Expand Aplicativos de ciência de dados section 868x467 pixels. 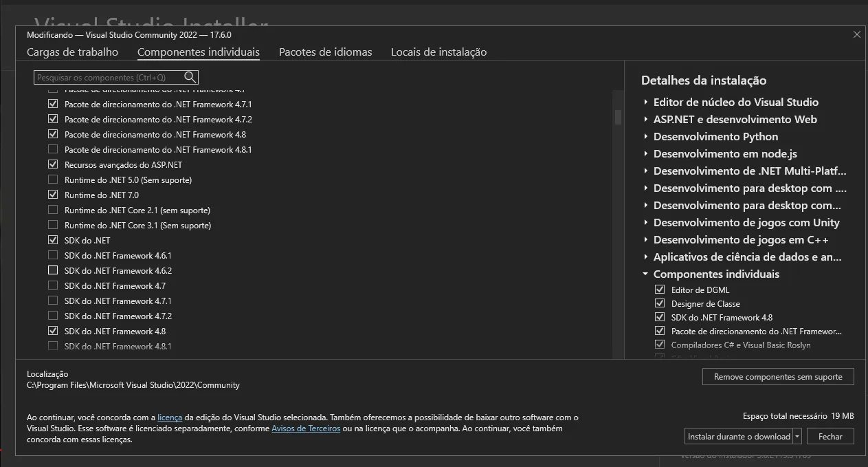(646, 257)
